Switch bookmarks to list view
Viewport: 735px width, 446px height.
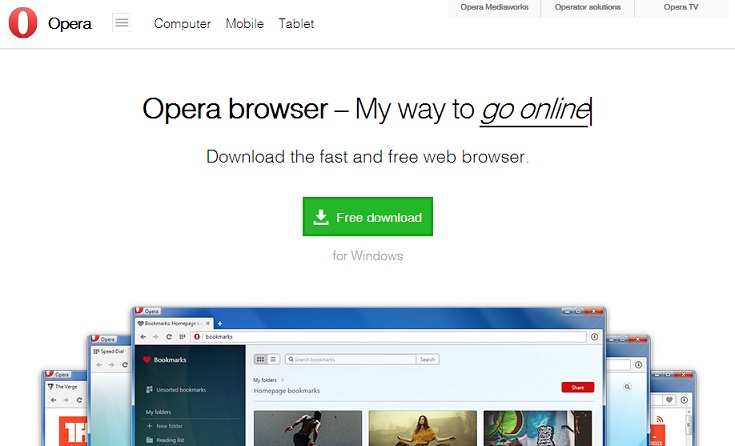point(273,359)
